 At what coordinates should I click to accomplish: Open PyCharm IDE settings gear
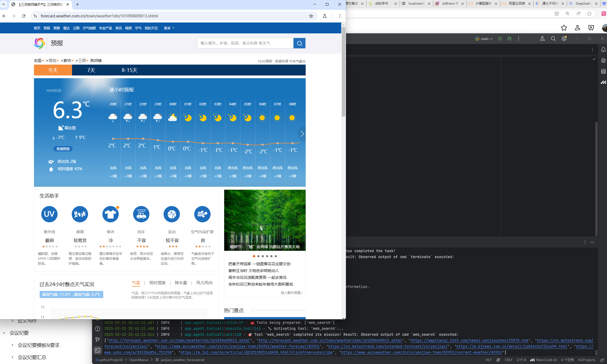click(564, 39)
